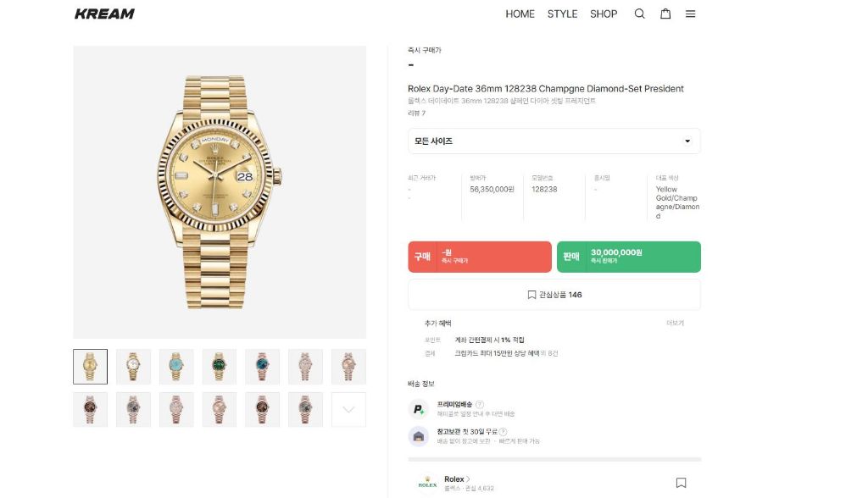Open the STYLE menu
This screenshot has width=868, height=498.
click(562, 14)
